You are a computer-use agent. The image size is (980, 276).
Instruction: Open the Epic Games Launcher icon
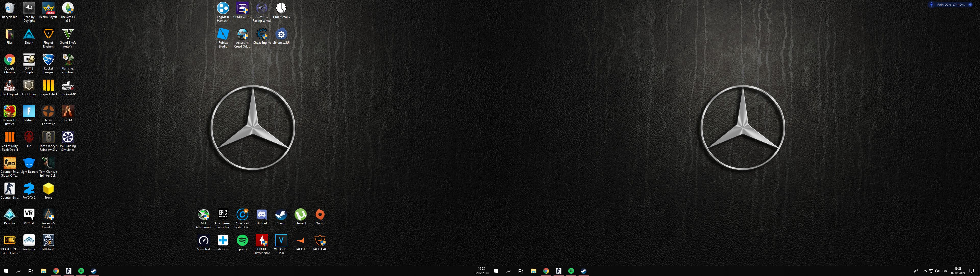(223, 219)
